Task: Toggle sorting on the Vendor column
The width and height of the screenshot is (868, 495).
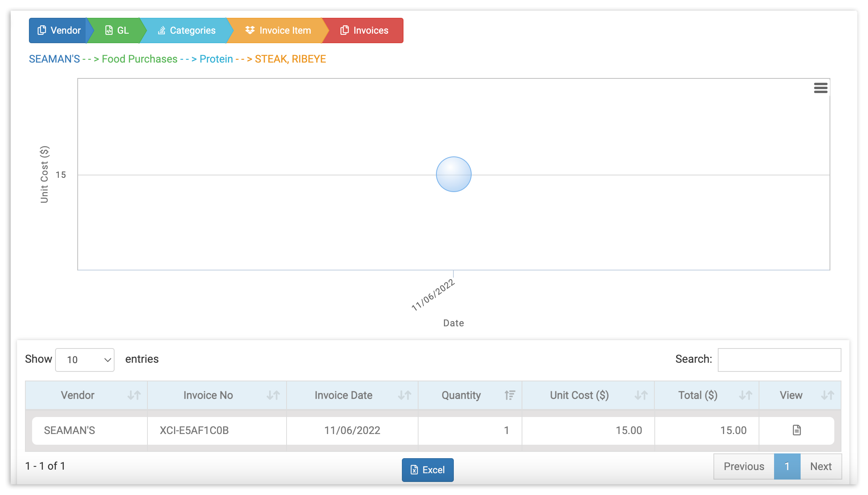Action: (134, 395)
